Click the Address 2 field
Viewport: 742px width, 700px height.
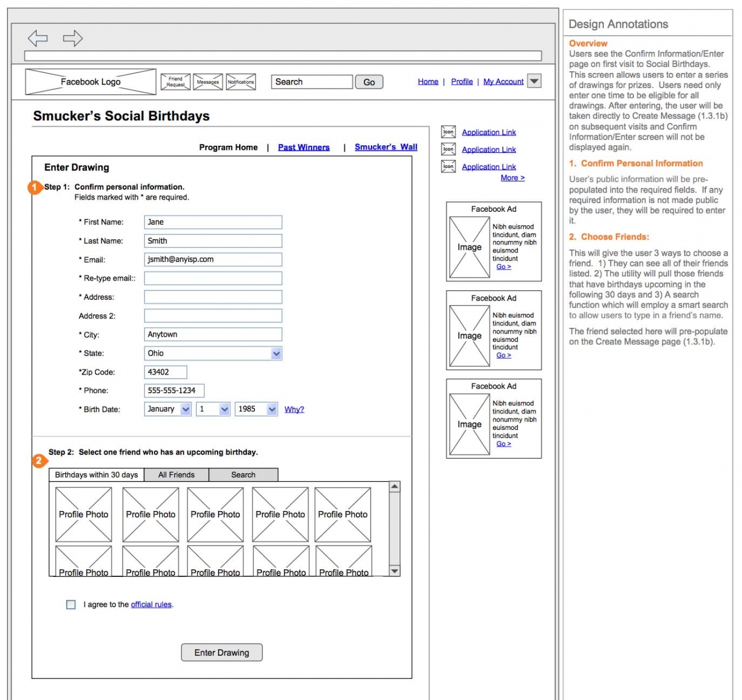point(213,316)
